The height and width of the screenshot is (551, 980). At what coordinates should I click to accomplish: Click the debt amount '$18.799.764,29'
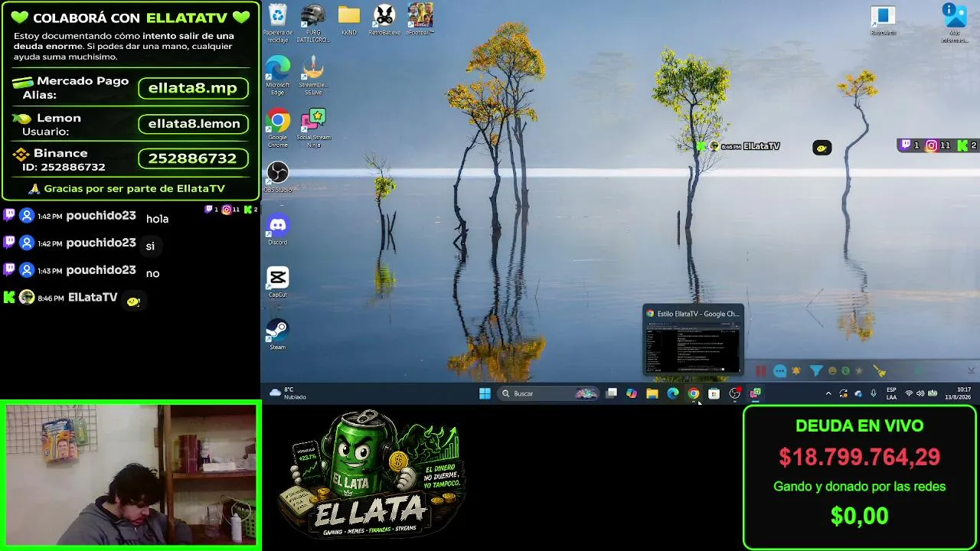[860, 458]
